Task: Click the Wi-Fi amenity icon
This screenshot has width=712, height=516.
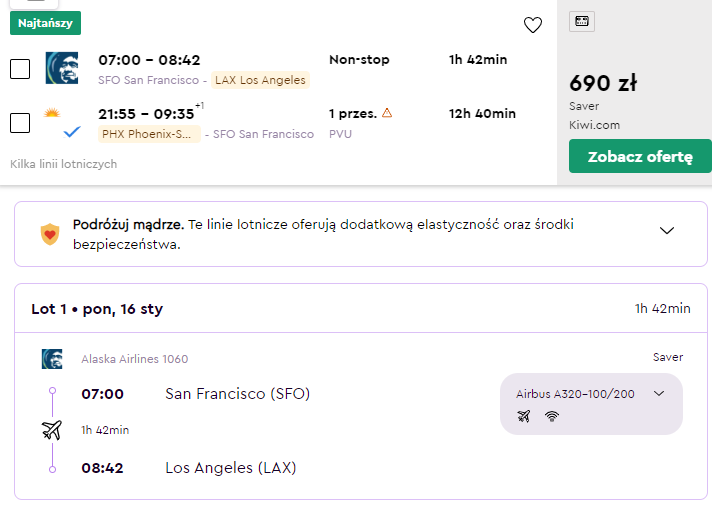Action: (x=552, y=416)
